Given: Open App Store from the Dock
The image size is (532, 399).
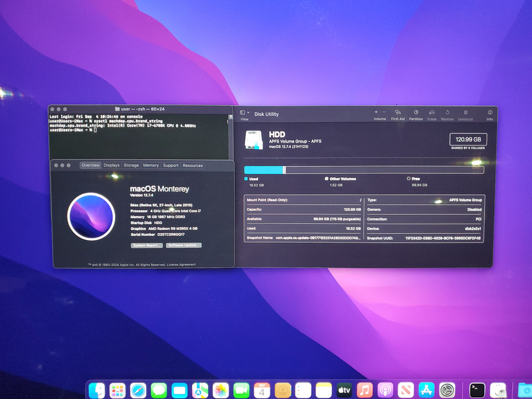Looking at the screenshot, I should click(x=427, y=390).
